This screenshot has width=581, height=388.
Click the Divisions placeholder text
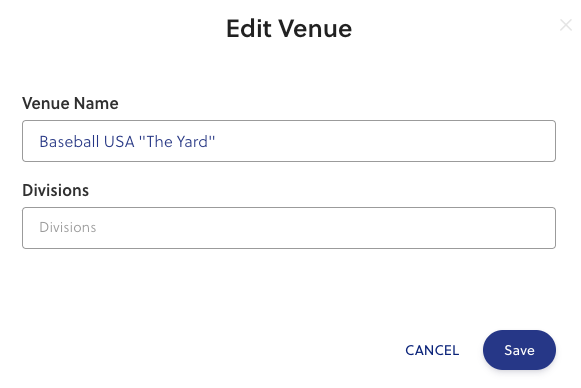point(68,227)
